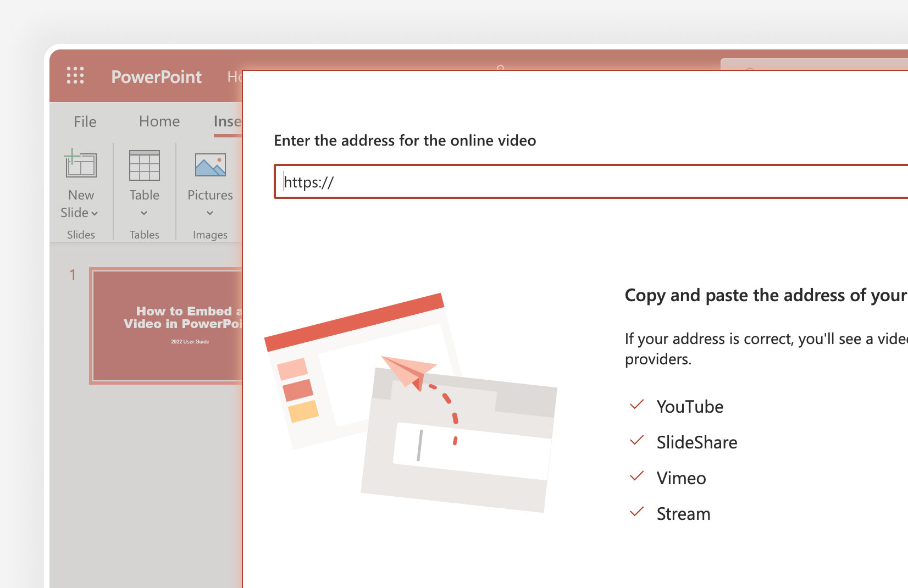Open the File tab
Screen dimensions: 908x588
pos(85,121)
